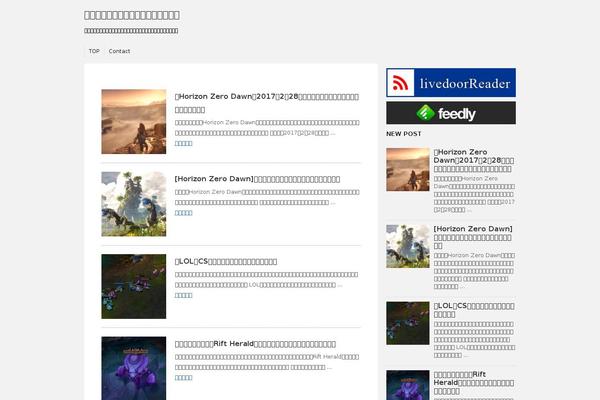Screen dimensions: 600x400
Task: Open the Horizon Zero Dawn 2017 article title
Action: pos(267,103)
